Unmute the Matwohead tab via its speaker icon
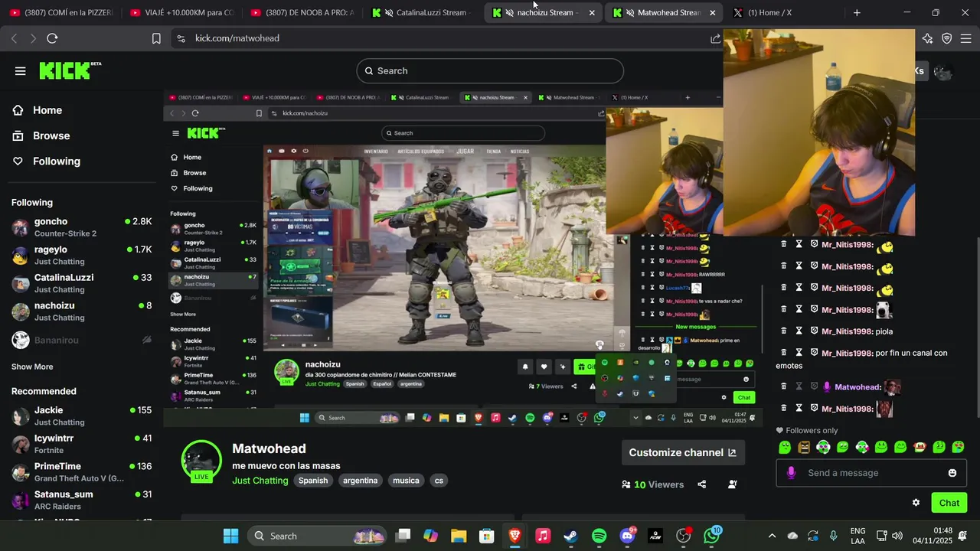Screen dimensions: 980x551 [x=630, y=13]
